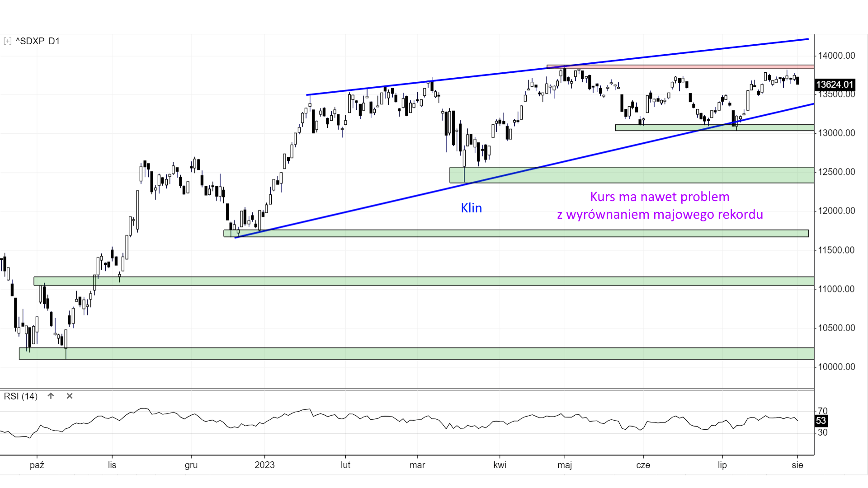Click the '2023' label on time axis
This screenshot has height=488, width=868.
[x=264, y=465]
